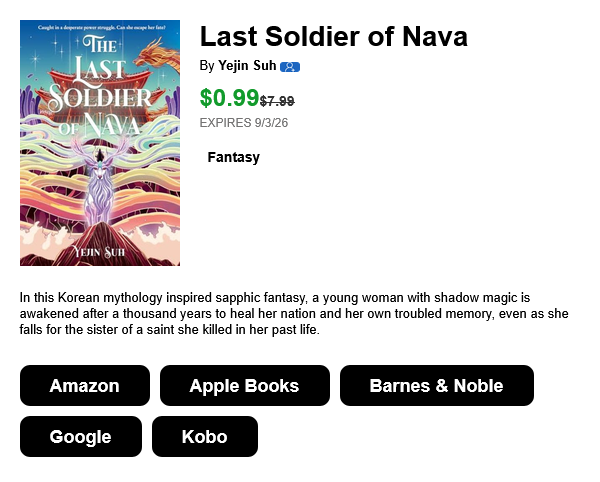This screenshot has width=600, height=482.
Task: Open the Google retailer button
Action: pyautogui.click(x=81, y=436)
